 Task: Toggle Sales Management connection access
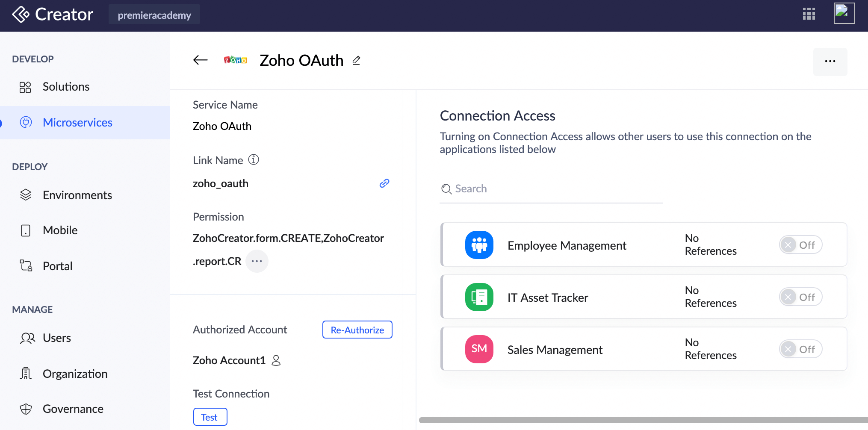(x=800, y=349)
